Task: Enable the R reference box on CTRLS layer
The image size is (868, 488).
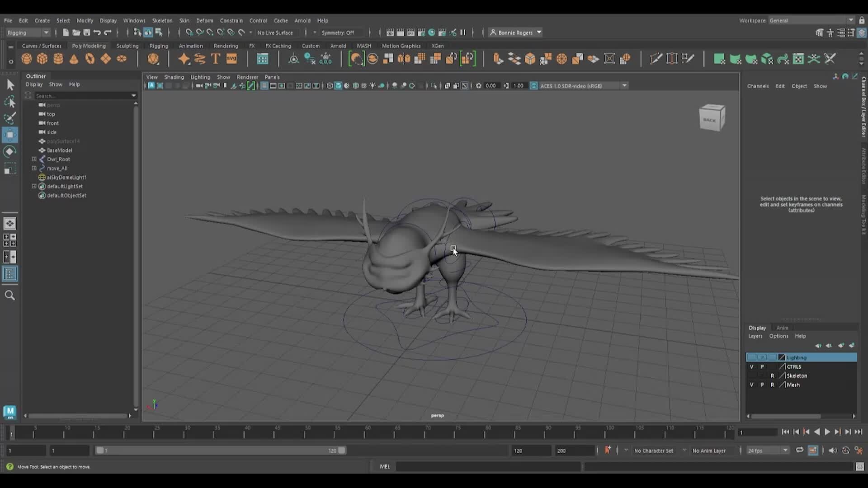Action: click(772, 366)
